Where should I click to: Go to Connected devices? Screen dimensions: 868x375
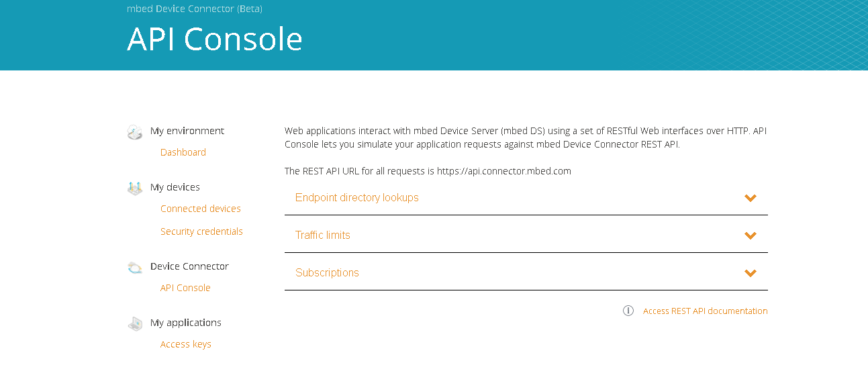tap(201, 209)
